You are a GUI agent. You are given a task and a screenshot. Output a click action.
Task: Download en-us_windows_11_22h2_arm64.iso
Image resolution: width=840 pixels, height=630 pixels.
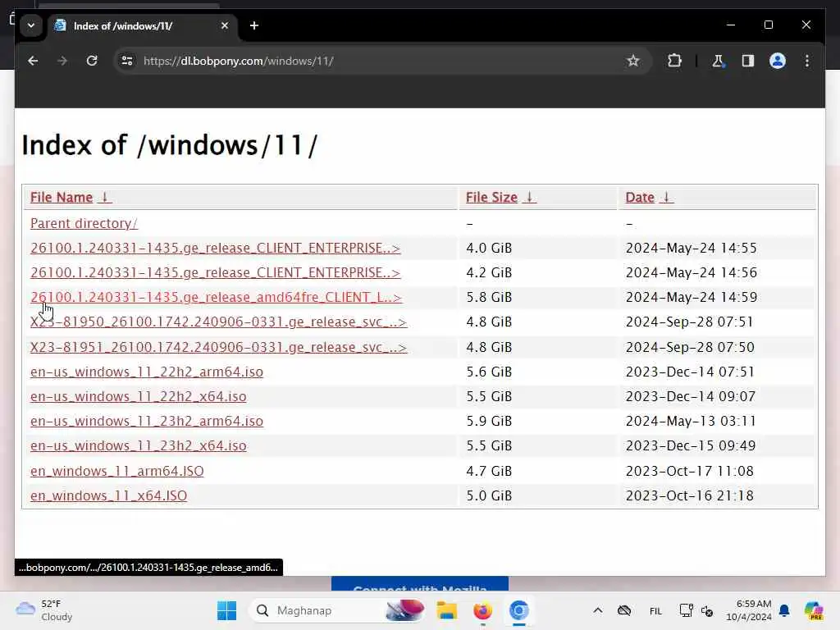[147, 372]
